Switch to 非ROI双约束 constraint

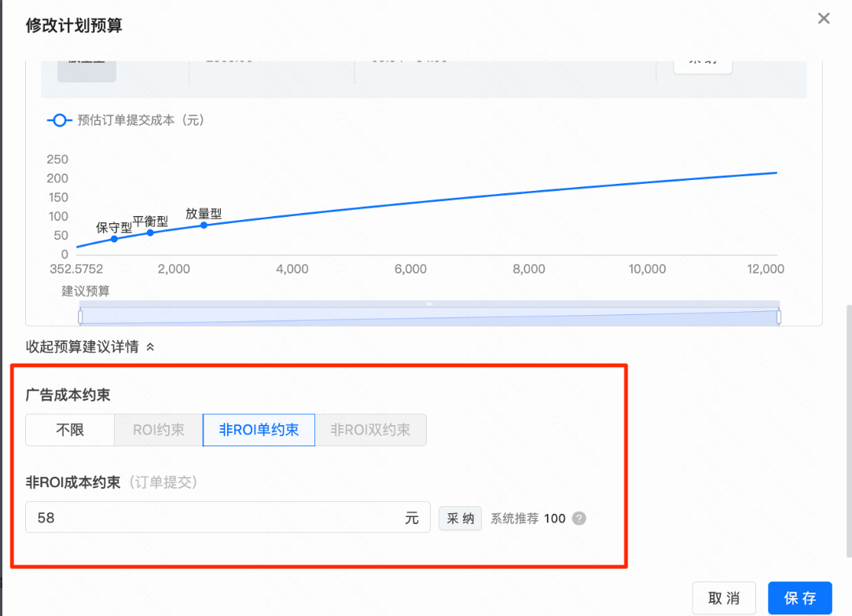pyautogui.click(x=370, y=430)
